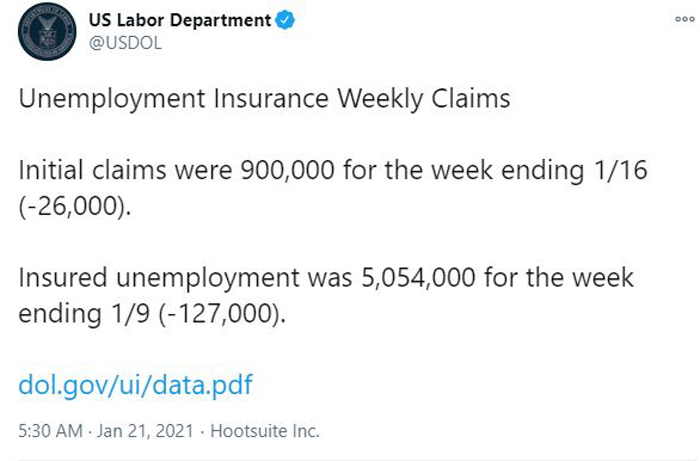The width and height of the screenshot is (700, 461).
Task: Click the 5:30 AM timestamp
Action: click(50, 431)
